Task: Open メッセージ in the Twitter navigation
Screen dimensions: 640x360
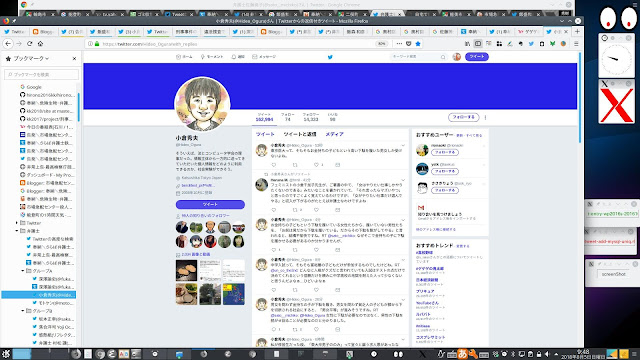Action: [264, 57]
